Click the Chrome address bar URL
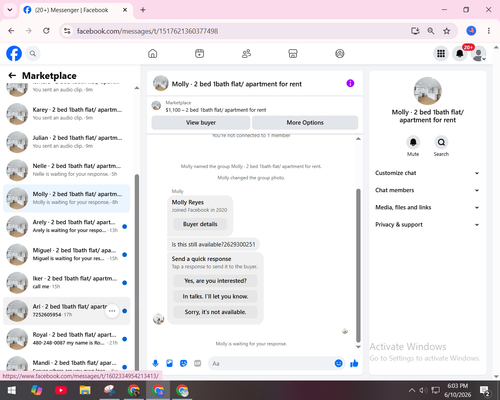 tap(147, 31)
